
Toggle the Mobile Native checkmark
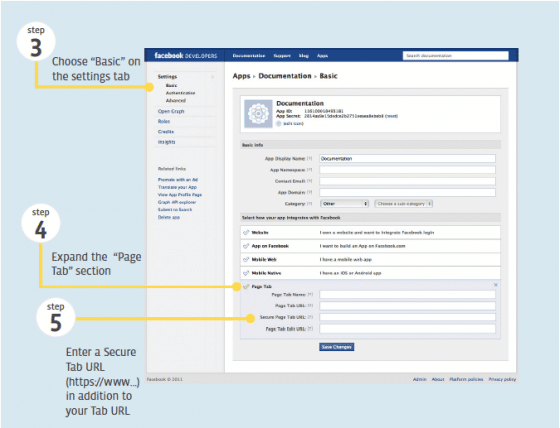click(x=246, y=273)
